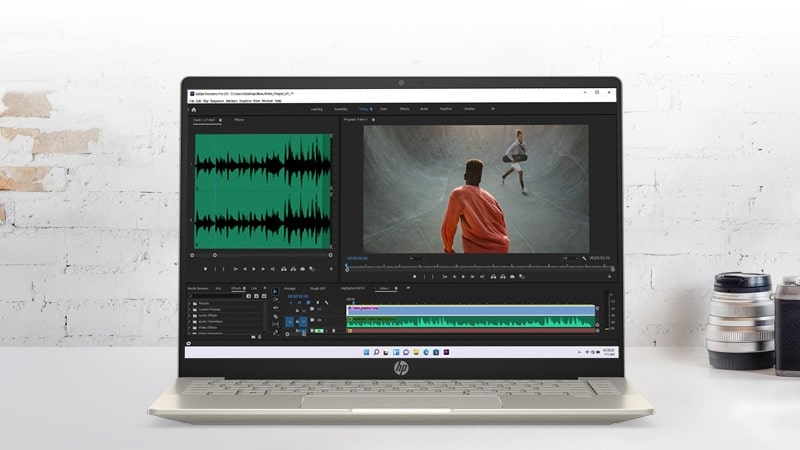800x450 pixels.
Task: Open Program monitor settings wrench
Action: coord(584,259)
